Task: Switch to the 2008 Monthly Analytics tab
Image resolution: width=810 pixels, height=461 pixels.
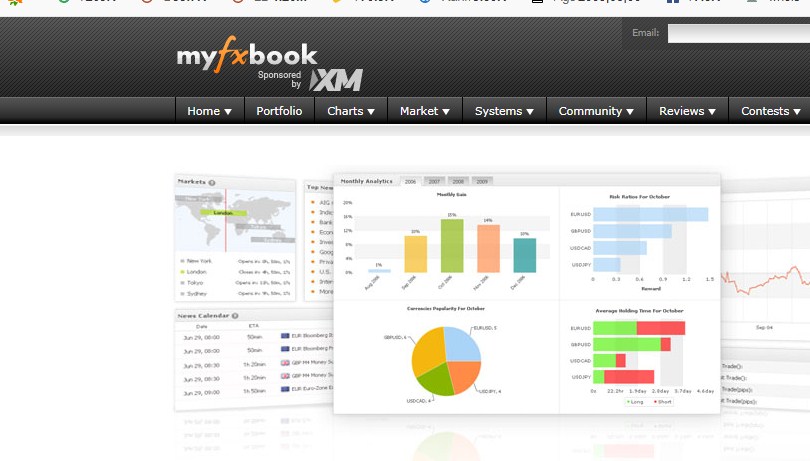Action: pyautogui.click(x=459, y=181)
